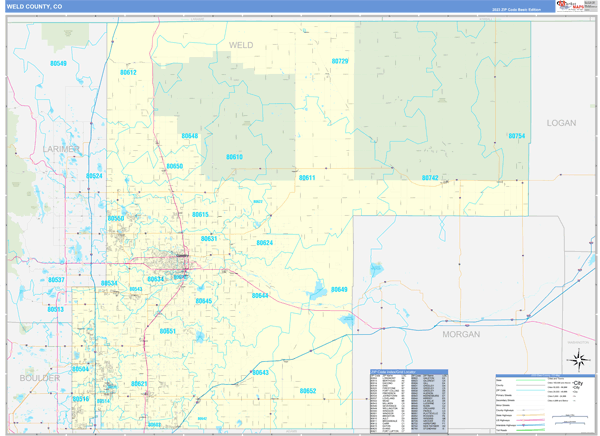The width and height of the screenshot is (600, 436).
Task: Click the 'WELD COUNTY, CO' title
Action: click(34, 7)
